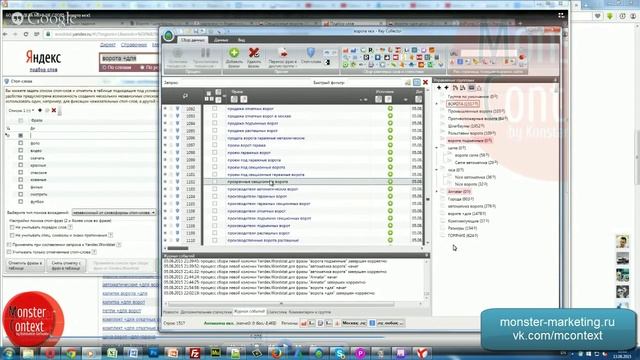Viewport: 640px width, 360px height.
Task: Select the "Города" group in the tree
Action: (x=460, y=199)
